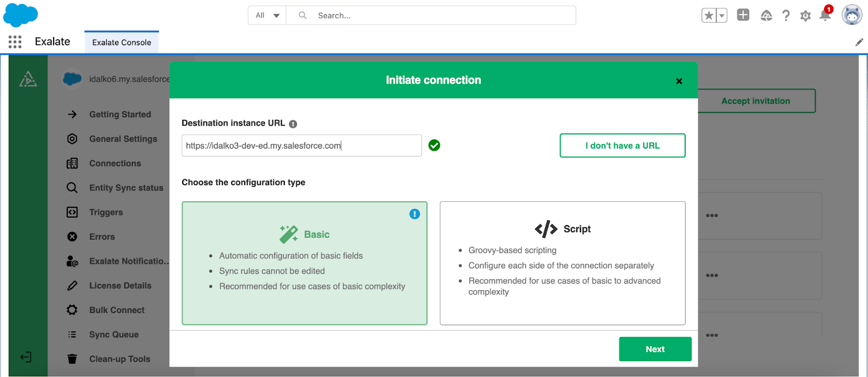Click the Sync Queue list icon

tap(72, 335)
